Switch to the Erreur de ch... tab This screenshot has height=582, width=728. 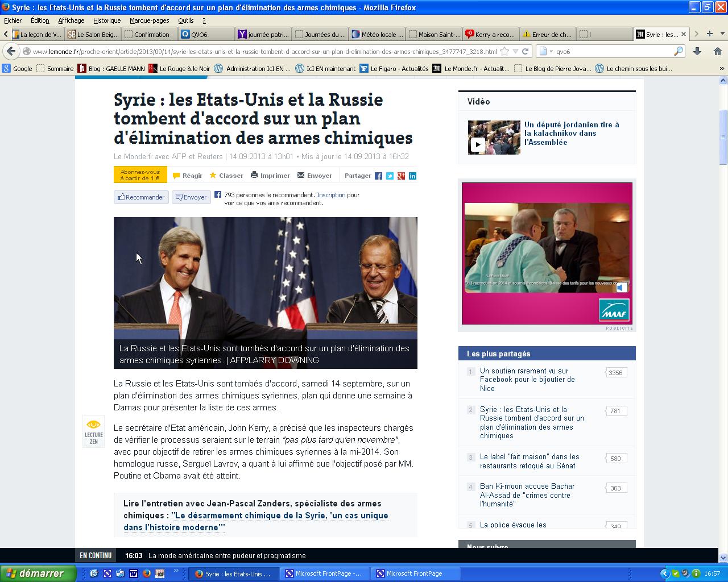[548, 34]
